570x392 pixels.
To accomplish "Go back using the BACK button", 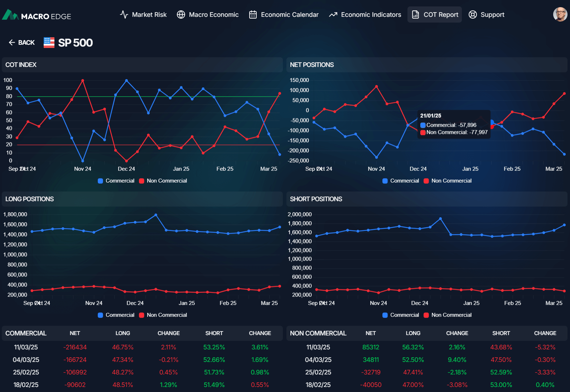I will [x=22, y=43].
